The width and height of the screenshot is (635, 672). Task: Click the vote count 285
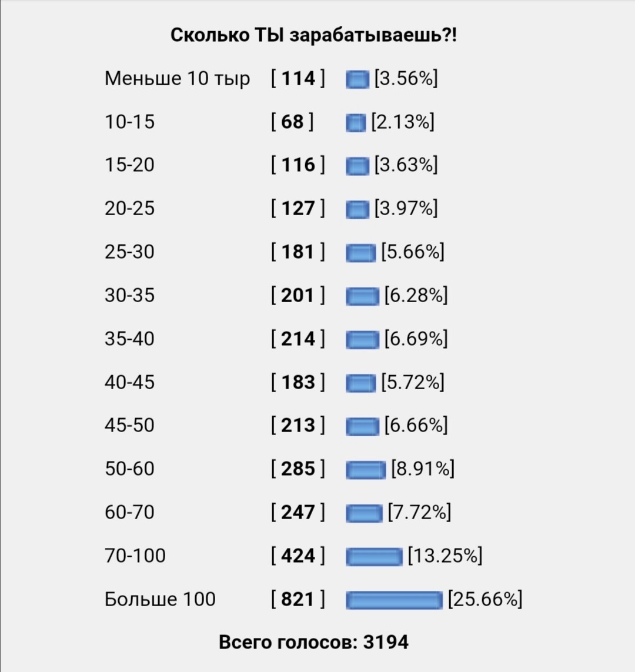click(x=298, y=469)
